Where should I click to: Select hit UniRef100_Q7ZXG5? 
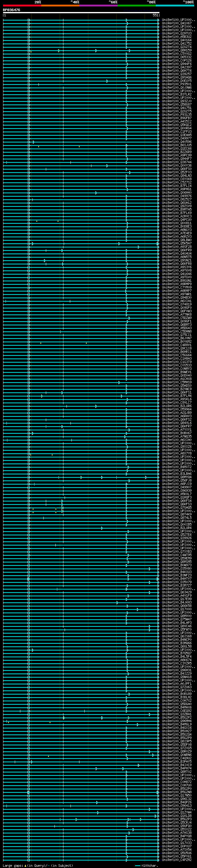(x=177, y=748)
